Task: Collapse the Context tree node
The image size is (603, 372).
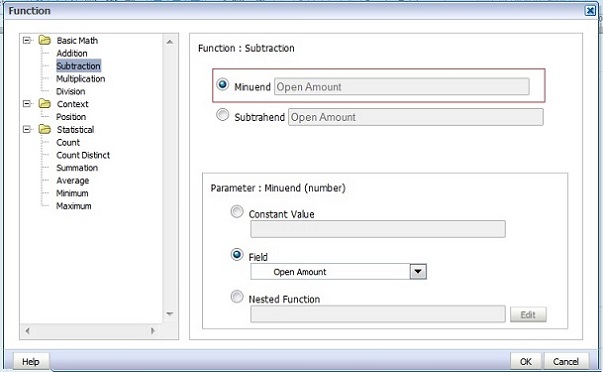Action: [27, 103]
